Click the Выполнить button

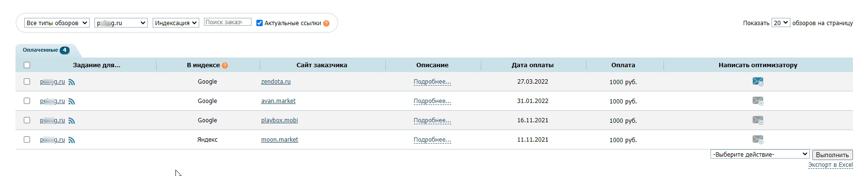point(832,155)
